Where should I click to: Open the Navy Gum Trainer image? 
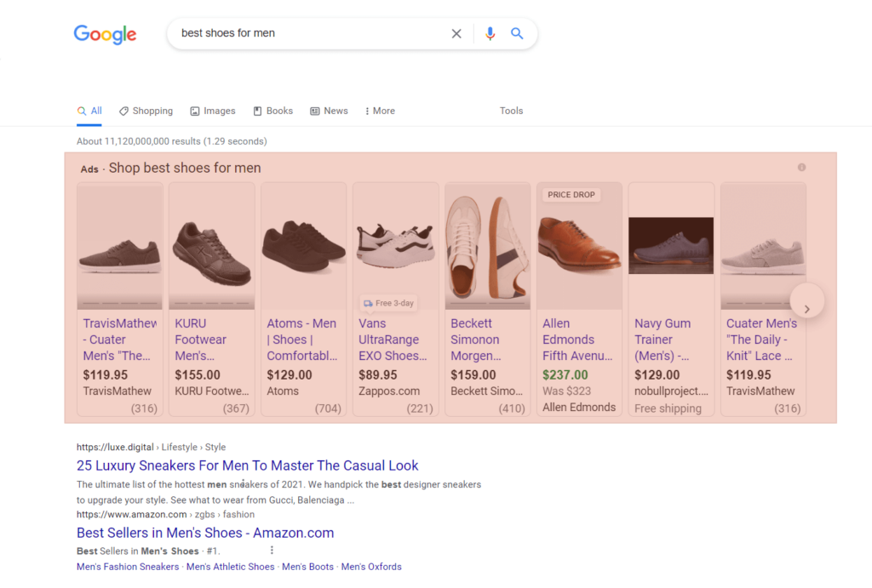[671, 246]
